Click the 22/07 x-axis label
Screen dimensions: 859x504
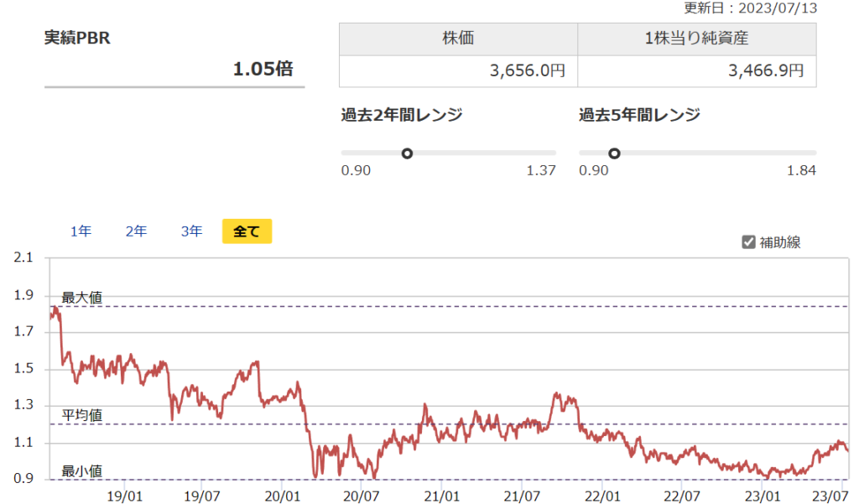click(681, 496)
